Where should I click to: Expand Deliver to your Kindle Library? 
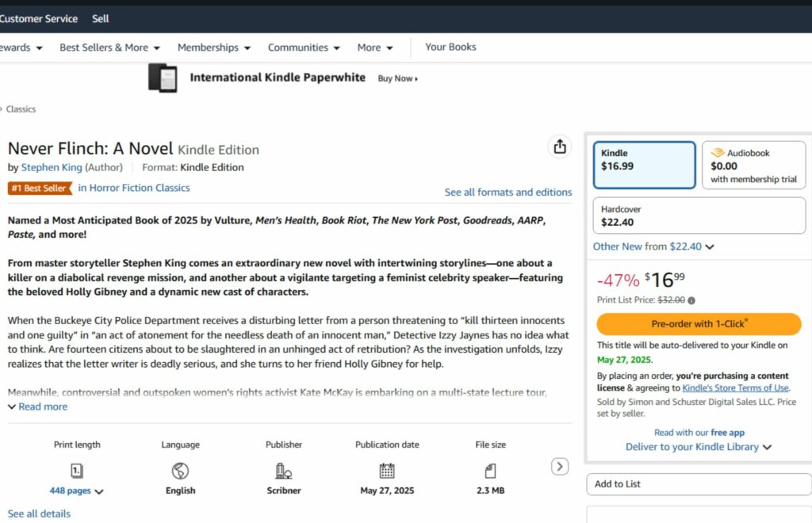pos(699,447)
